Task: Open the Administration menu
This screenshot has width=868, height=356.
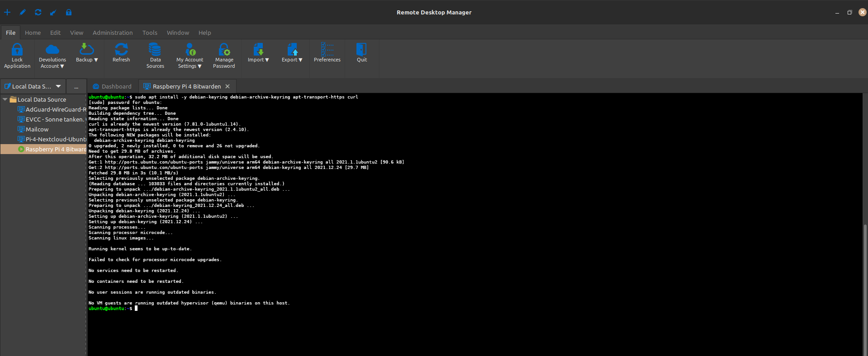Action: pyautogui.click(x=113, y=33)
